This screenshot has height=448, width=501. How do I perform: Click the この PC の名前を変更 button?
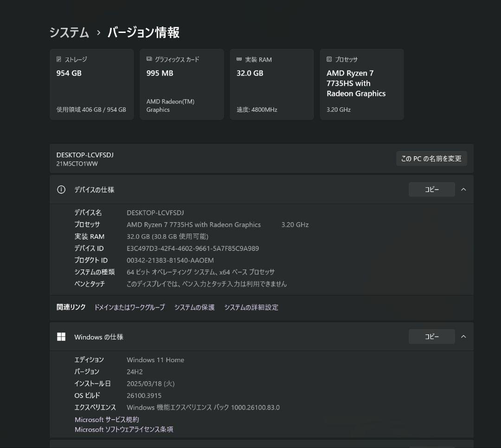(431, 158)
